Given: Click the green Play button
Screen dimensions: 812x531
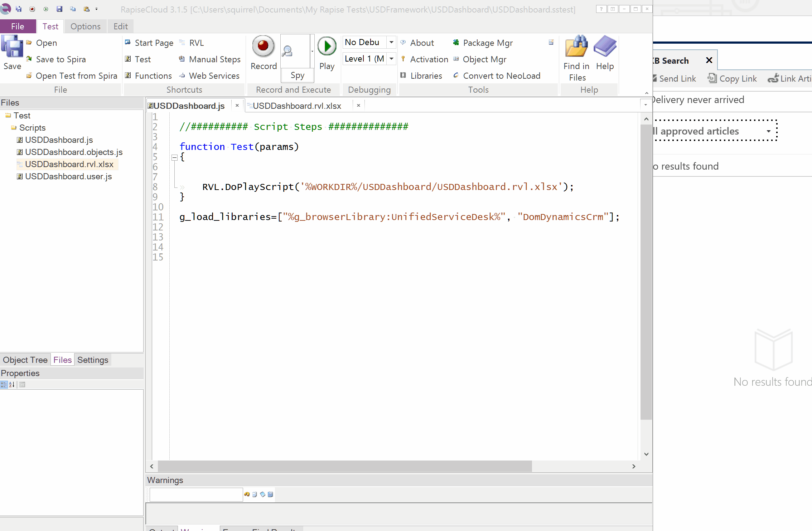Looking at the screenshot, I should 327,47.
